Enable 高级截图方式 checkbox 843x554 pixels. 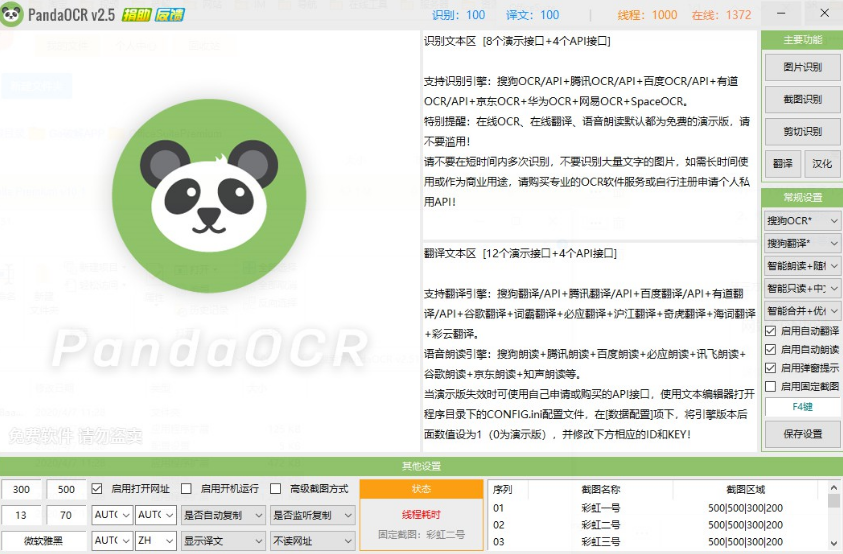[x=276, y=488]
